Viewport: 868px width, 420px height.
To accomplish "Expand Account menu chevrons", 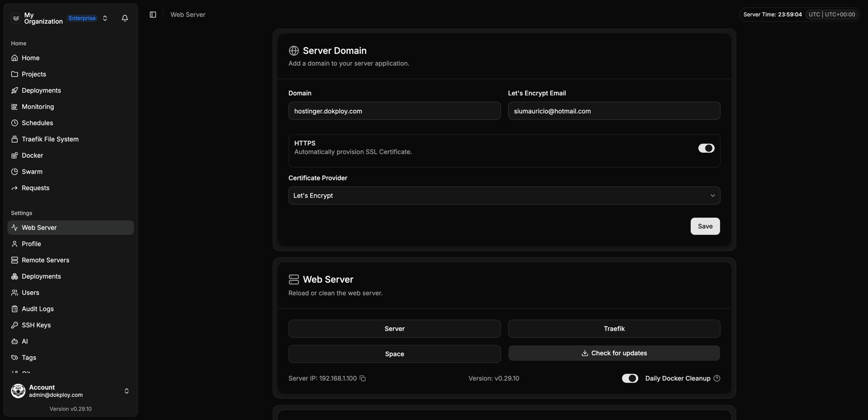I will [x=126, y=391].
